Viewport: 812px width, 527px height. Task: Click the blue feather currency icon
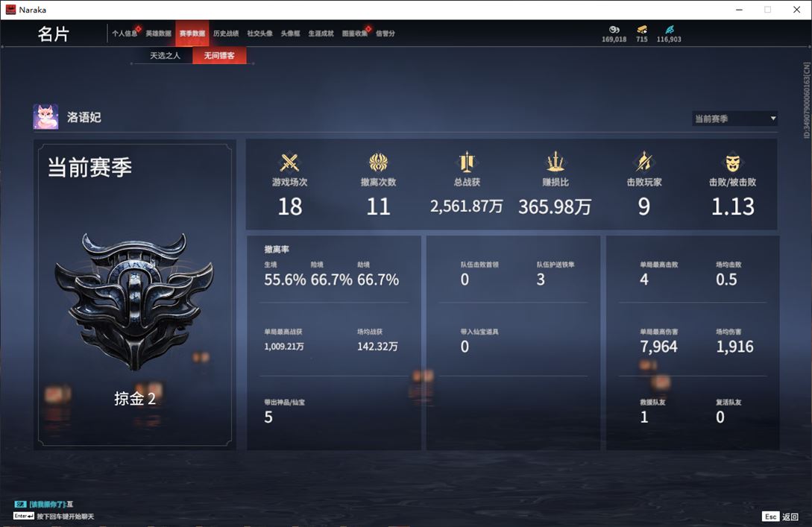pyautogui.click(x=670, y=30)
